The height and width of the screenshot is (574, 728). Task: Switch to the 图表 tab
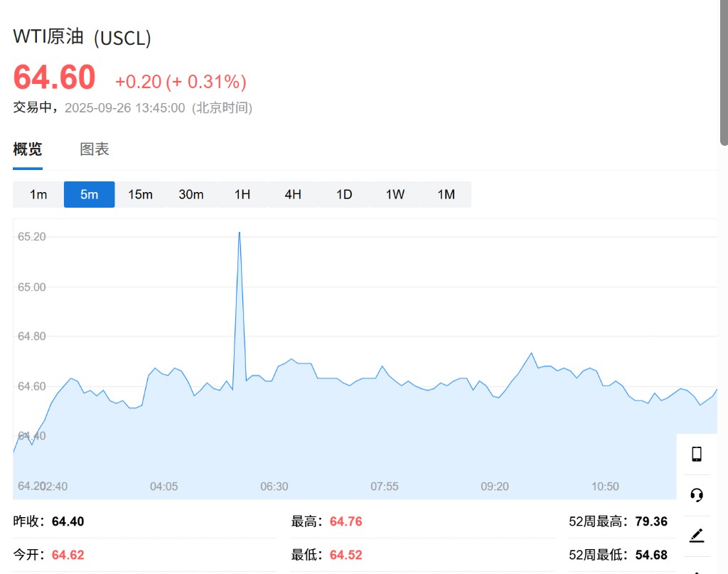click(x=95, y=149)
